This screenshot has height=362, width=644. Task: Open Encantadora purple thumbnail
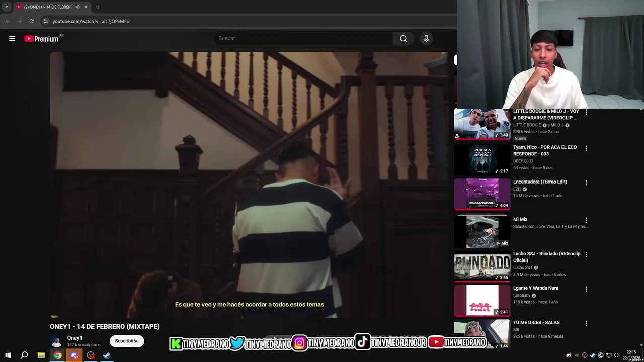[482, 194]
